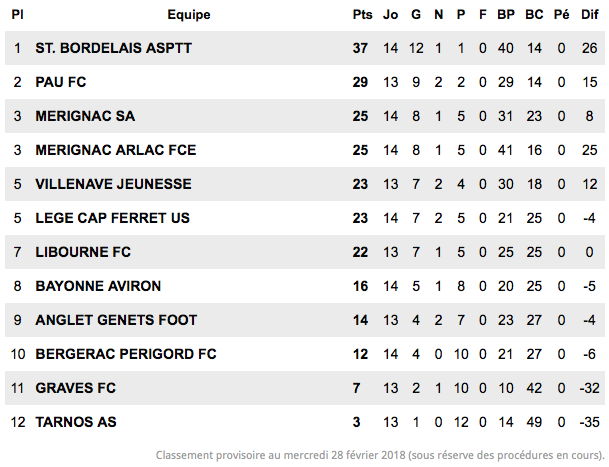This screenshot has height=467, width=609.
Task: Click the Classement provisoire footnote text
Action: 380,455
